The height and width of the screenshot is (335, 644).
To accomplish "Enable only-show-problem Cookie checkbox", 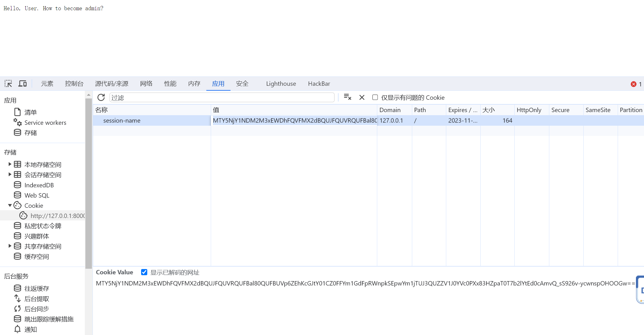I will coord(375,98).
